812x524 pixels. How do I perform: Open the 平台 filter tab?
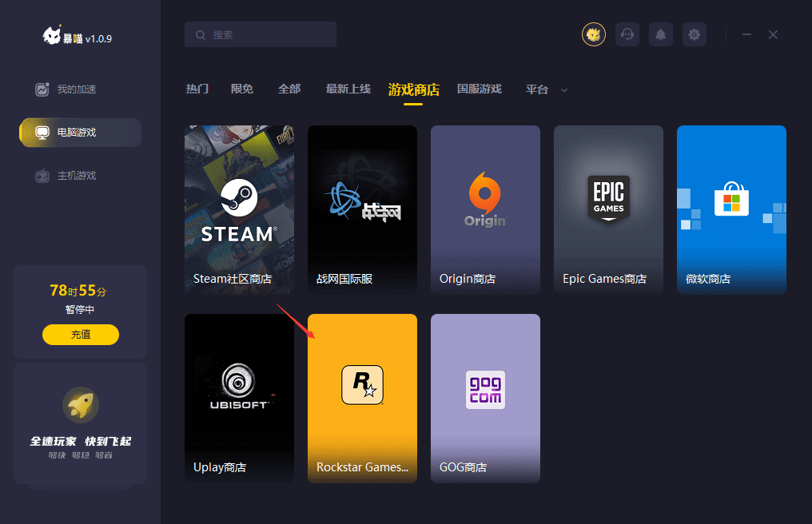pyautogui.click(x=537, y=89)
